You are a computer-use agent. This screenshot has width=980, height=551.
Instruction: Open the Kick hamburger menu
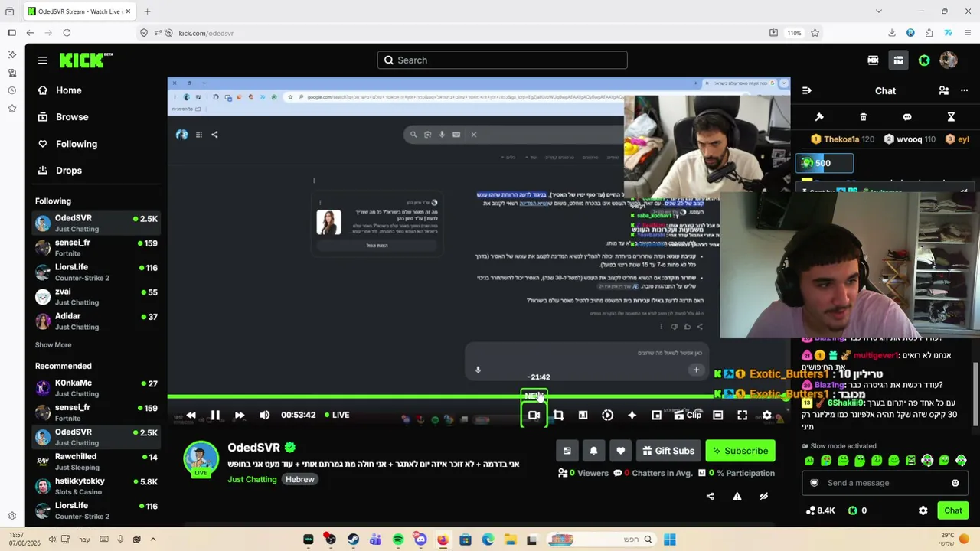[43, 60]
